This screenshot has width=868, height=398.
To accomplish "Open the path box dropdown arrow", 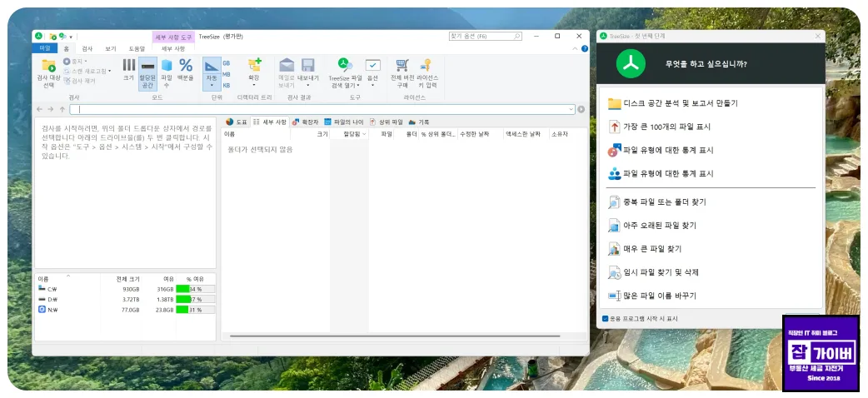I will 571,110.
